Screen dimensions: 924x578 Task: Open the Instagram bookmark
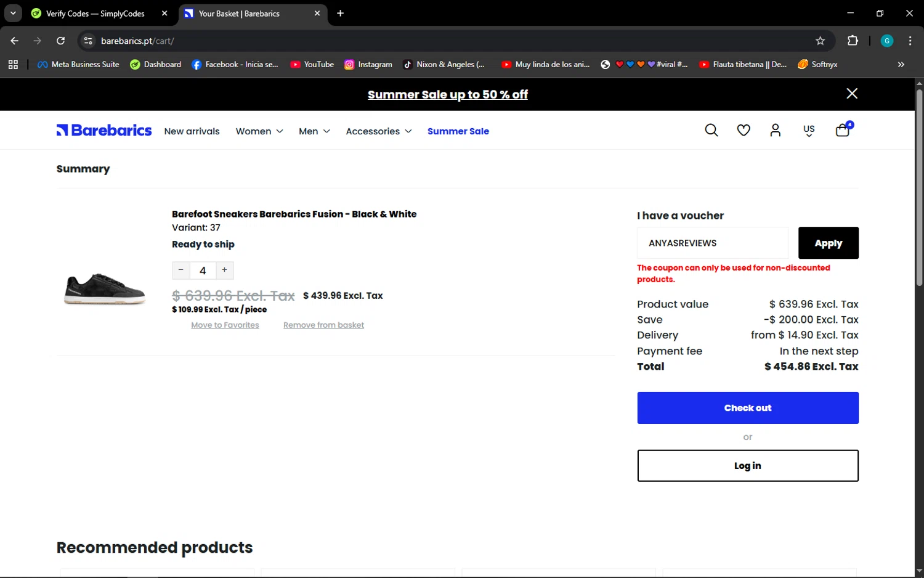coord(368,64)
